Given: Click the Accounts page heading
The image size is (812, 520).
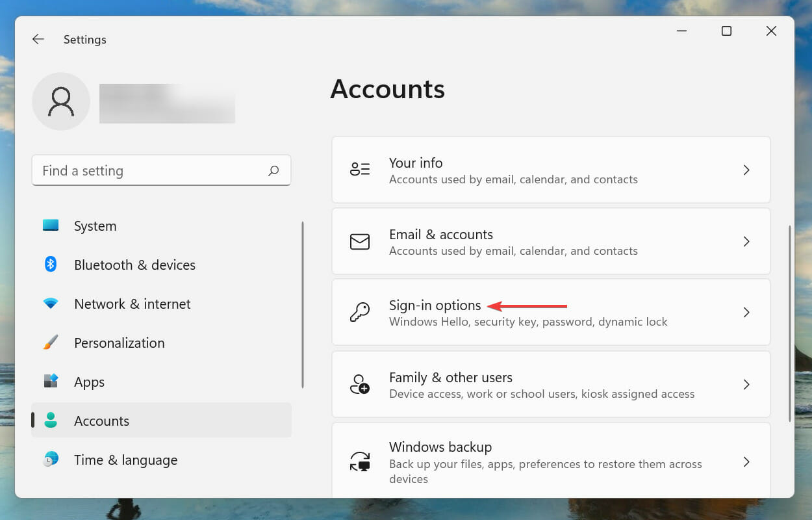Looking at the screenshot, I should pyautogui.click(x=388, y=89).
